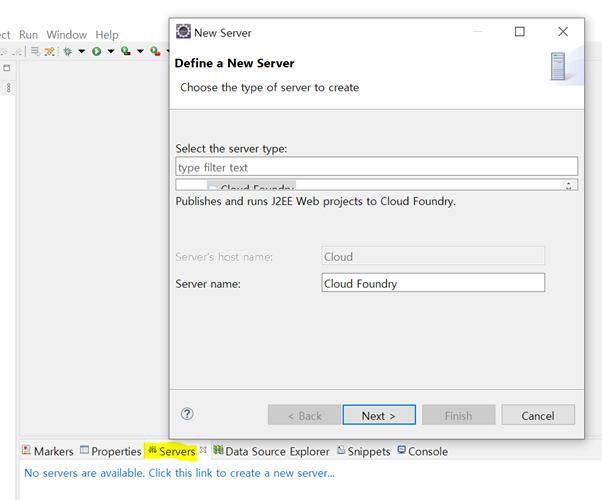Click the Console tab icon

point(402,450)
